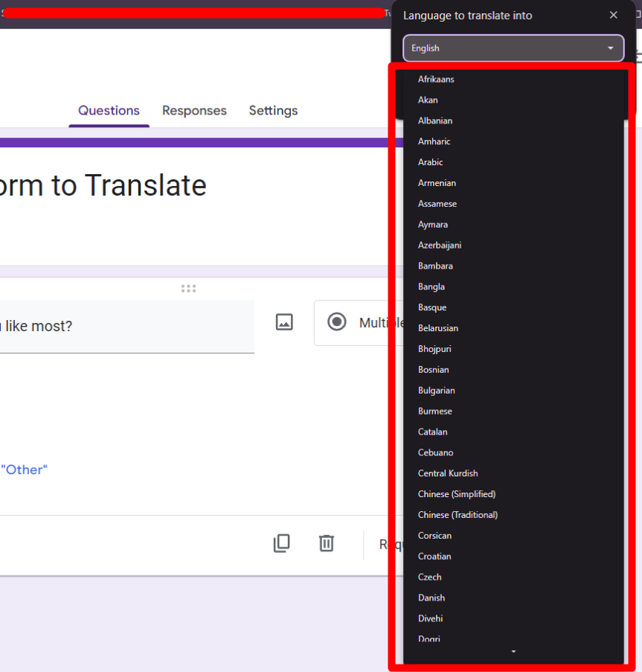The height and width of the screenshot is (672, 642).
Task: Choose Arabic from the language list
Action: tap(430, 162)
